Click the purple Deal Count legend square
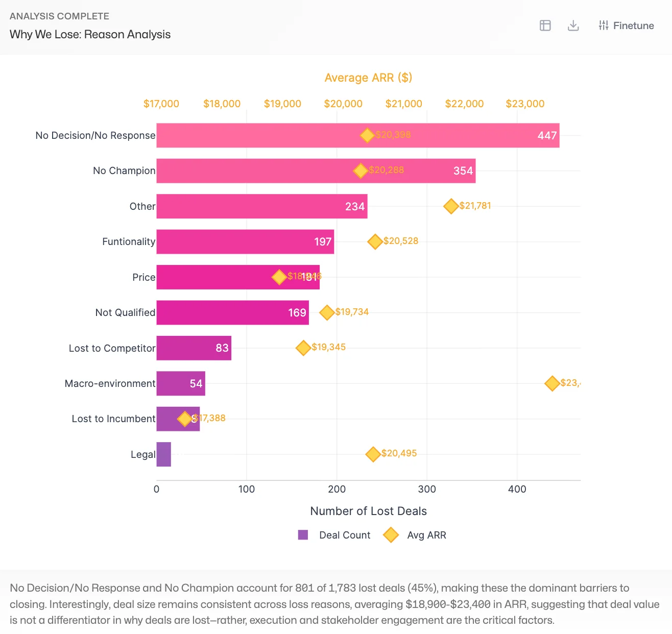The width and height of the screenshot is (672, 634). [303, 535]
